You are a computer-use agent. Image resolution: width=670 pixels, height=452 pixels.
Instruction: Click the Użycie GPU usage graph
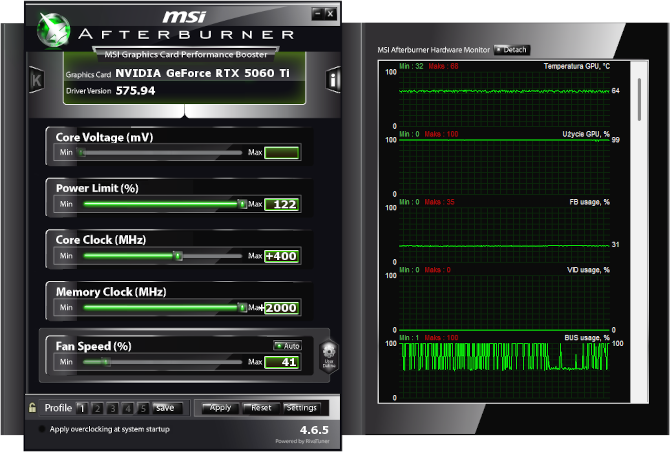[504, 166]
